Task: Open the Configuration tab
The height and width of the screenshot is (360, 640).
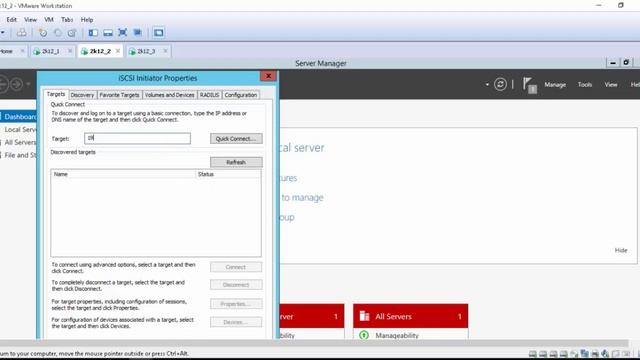Action: [x=241, y=95]
